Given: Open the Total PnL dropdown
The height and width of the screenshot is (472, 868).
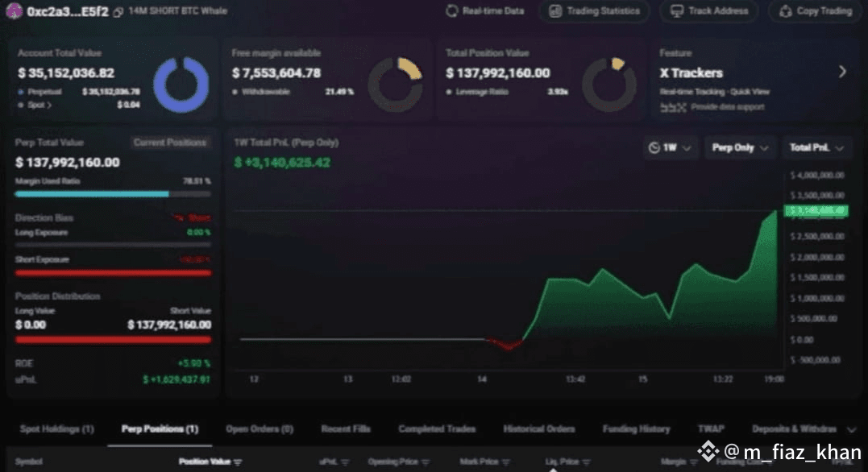Looking at the screenshot, I should coord(816,147).
